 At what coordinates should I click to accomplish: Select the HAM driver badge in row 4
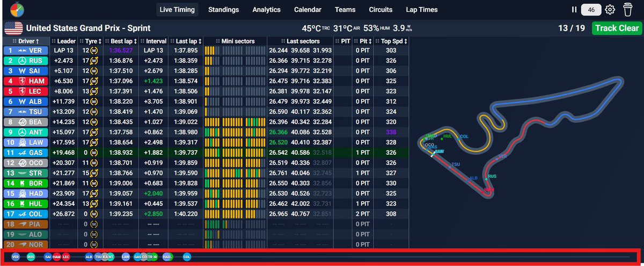pos(26,81)
